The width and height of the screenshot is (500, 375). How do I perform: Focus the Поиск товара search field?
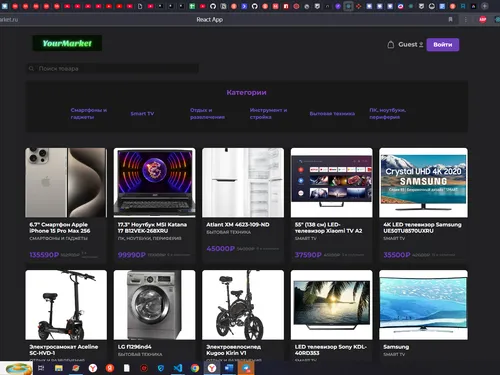point(113,69)
